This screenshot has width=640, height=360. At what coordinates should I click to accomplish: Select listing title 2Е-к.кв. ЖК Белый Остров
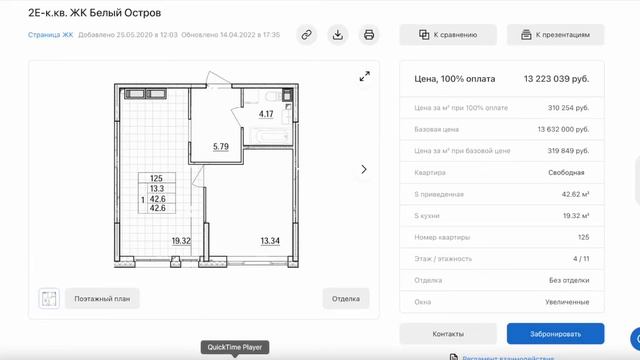(x=94, y=13)
